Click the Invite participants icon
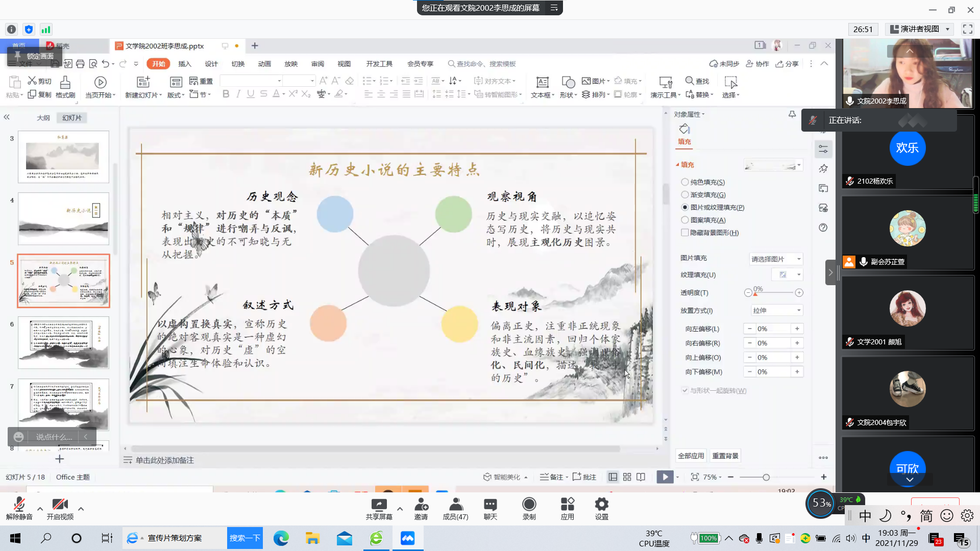Screen dimensions: 980x551 click(421, 505)
